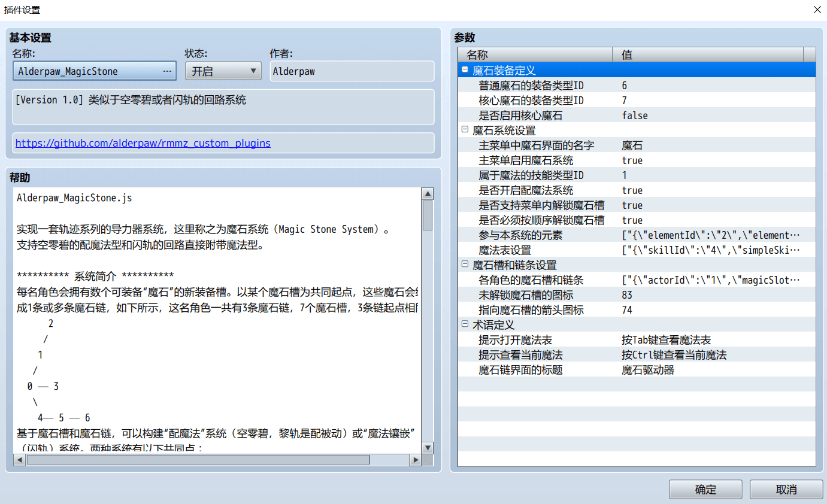This screenshot has width=827, height=504.
Task: Click the 值 column header
Action: (708, 54)
